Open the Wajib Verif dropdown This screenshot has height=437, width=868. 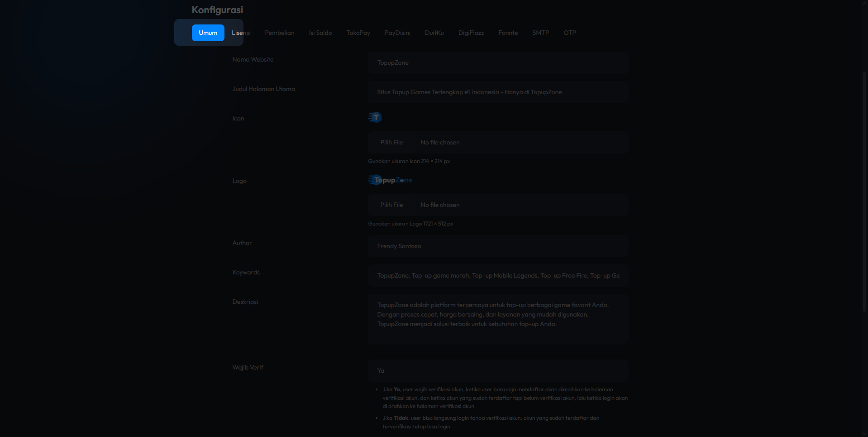click(498, 370)
